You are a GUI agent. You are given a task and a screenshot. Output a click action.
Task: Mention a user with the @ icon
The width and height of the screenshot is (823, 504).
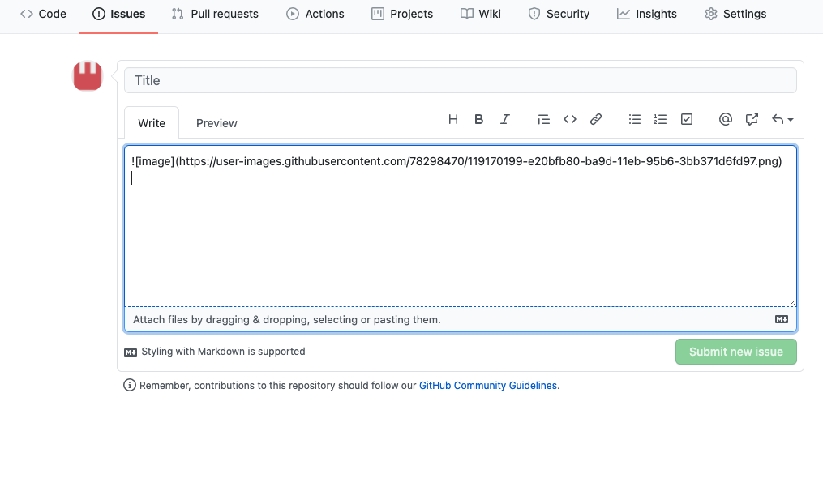[x=726, y=119]
